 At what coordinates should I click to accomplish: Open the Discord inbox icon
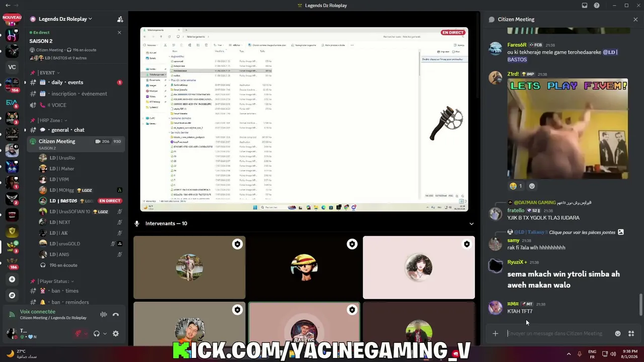(585, 6)
